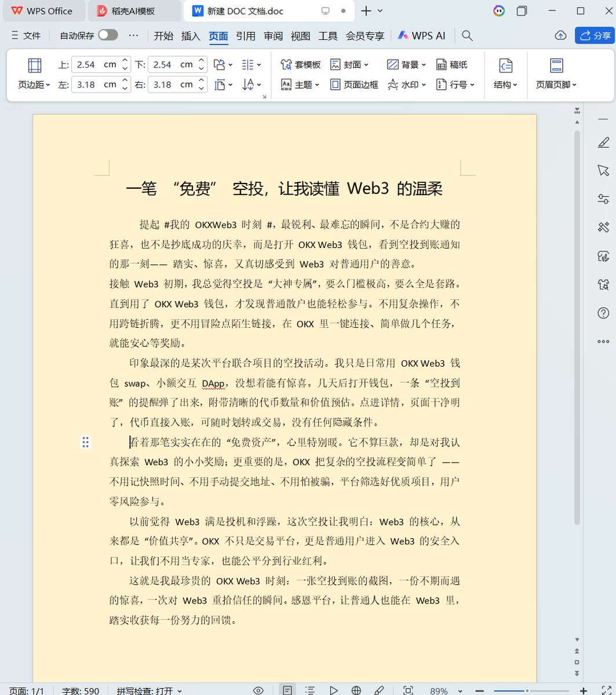
Task: Open the columns layout dropdown
Action: coord(251,64)
